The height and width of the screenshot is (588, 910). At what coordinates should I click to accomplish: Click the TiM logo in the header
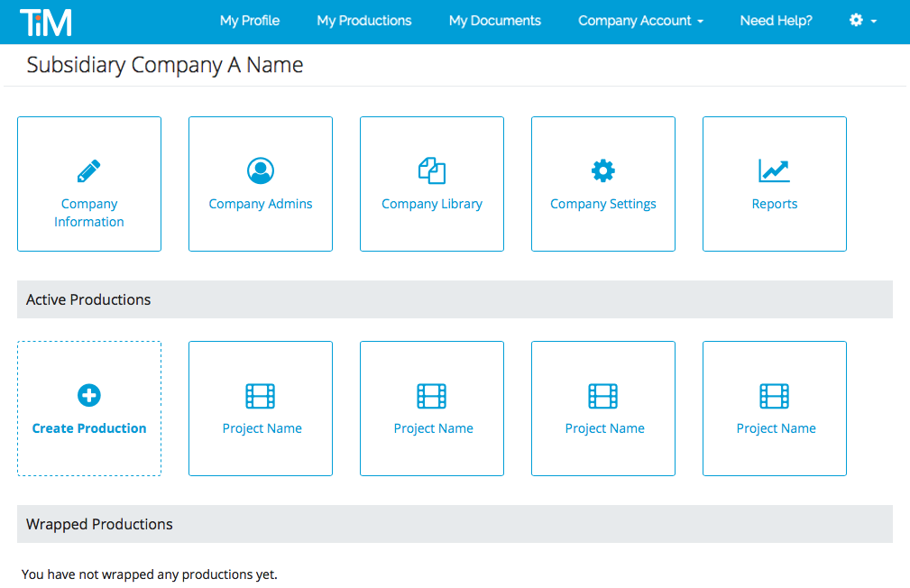[x=46, y=22]
